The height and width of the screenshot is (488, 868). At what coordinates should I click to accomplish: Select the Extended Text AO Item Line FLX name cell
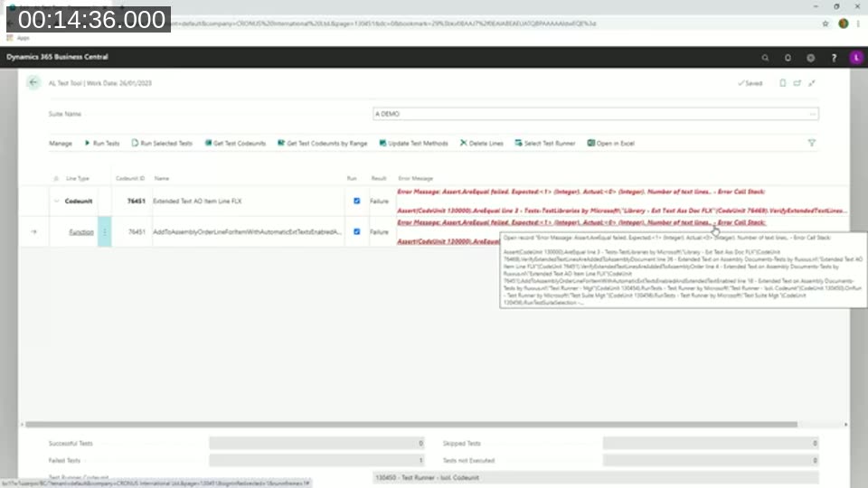tap(248, 201)
